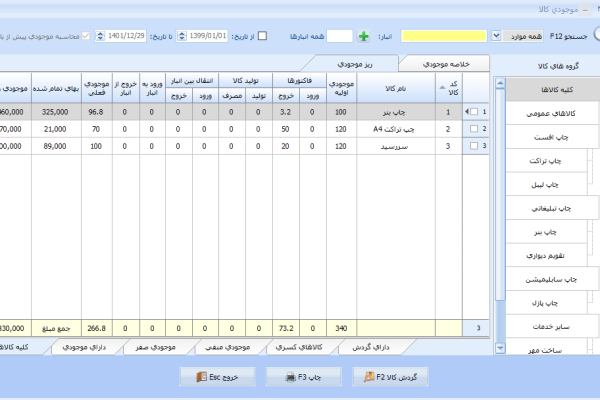Select سایر خدمات group

point(552,327)
